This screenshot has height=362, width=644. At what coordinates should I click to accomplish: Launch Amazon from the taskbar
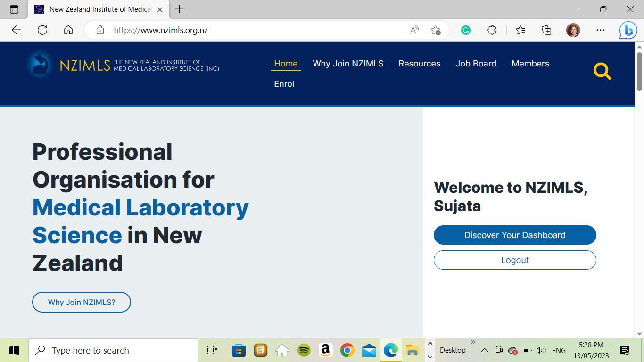(325, 350)
